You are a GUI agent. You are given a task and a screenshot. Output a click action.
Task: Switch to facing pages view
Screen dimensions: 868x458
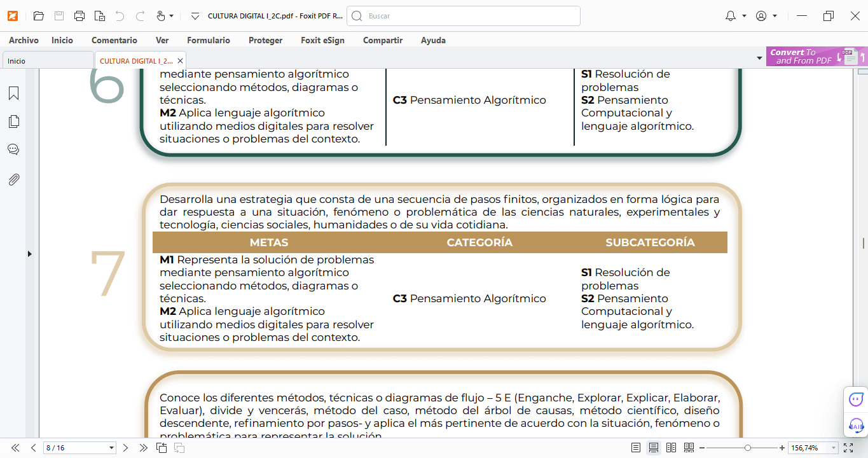(x=671, y=448)
